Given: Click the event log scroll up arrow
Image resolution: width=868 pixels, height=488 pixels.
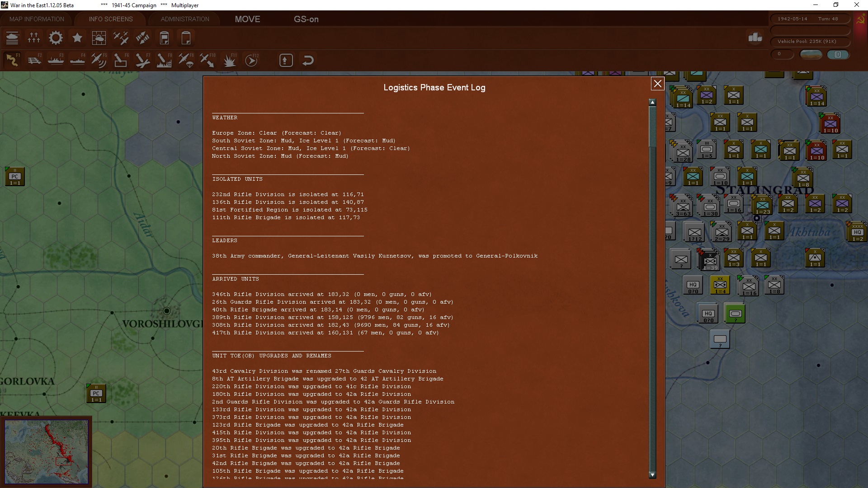Looking at the screenshot, I should [x=652, y=103].
